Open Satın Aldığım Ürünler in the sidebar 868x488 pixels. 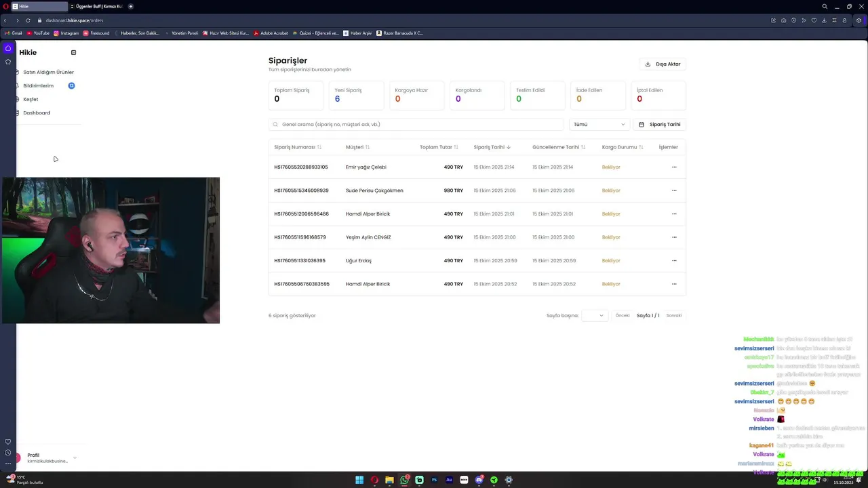(47, 72)
